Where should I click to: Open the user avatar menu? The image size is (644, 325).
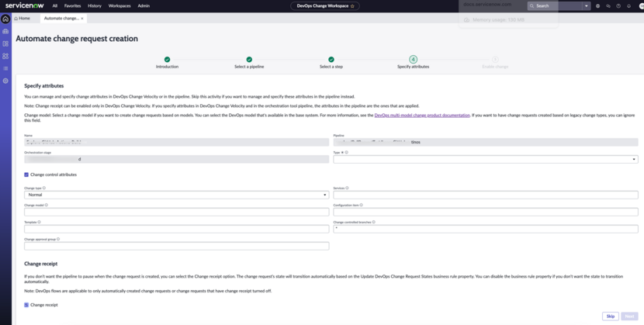[641, 6]
